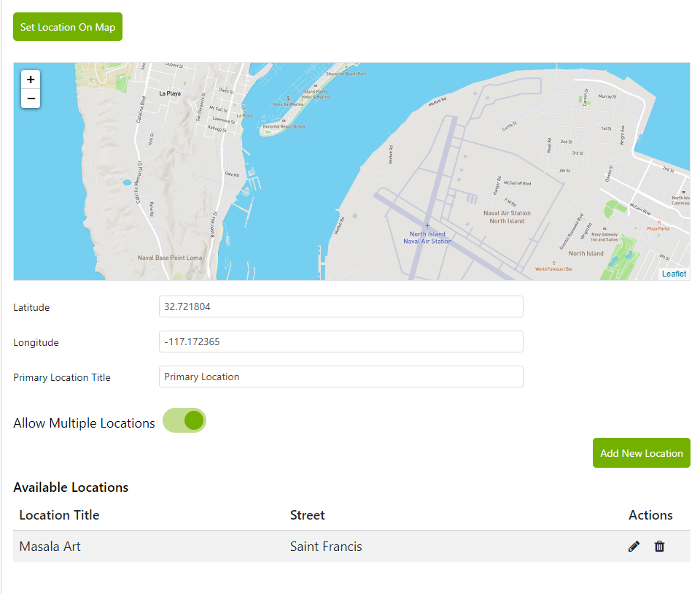This screenshot has height=594, width=700.
Task: Click the North Island airport plane icon
Action: (x=427, y=226)
